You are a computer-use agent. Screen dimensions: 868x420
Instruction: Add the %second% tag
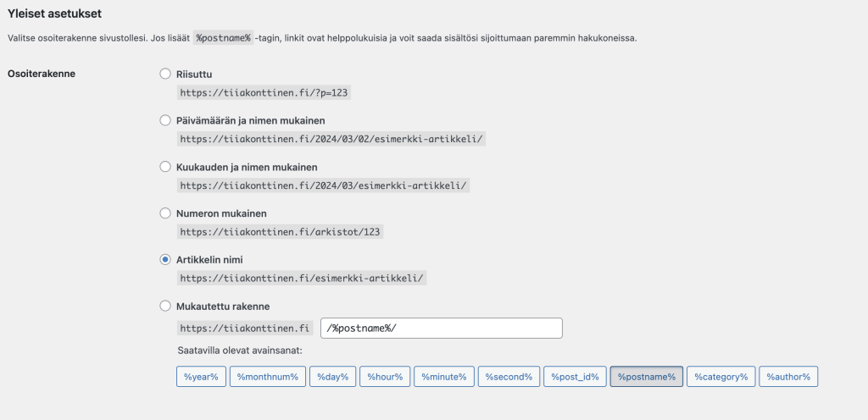coord(509,377)
